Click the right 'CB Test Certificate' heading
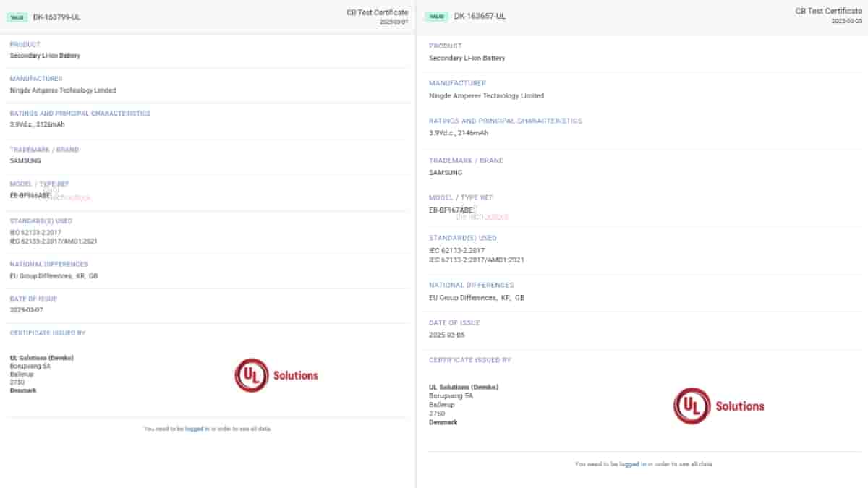The height and width of the screenshot is (488, 868). click(828, 11)
